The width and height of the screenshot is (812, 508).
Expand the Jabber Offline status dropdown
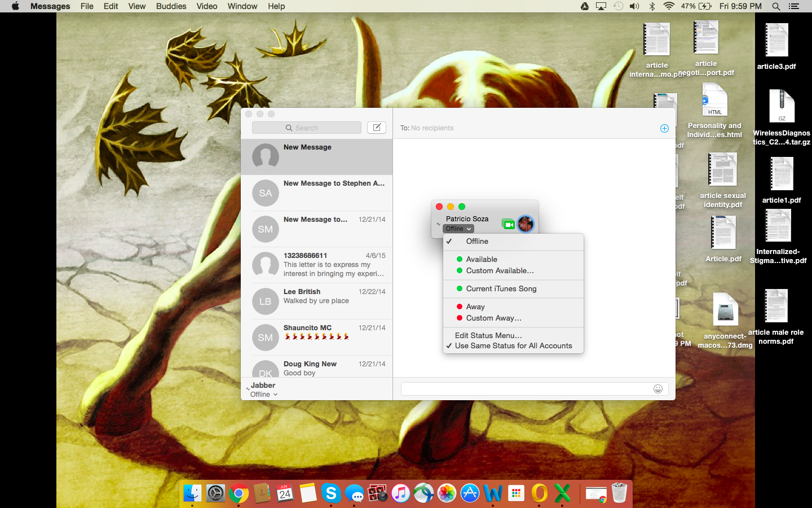point(264,395)
